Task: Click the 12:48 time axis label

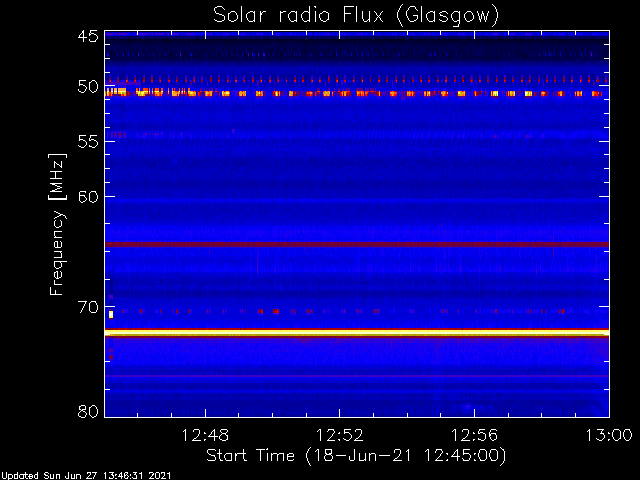Action: click(x=205, y=435)
